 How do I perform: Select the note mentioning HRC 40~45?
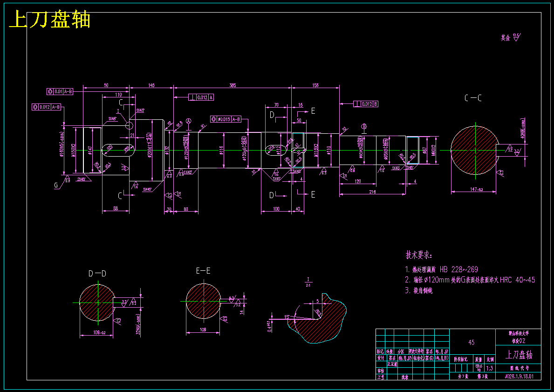click(470, 280)
